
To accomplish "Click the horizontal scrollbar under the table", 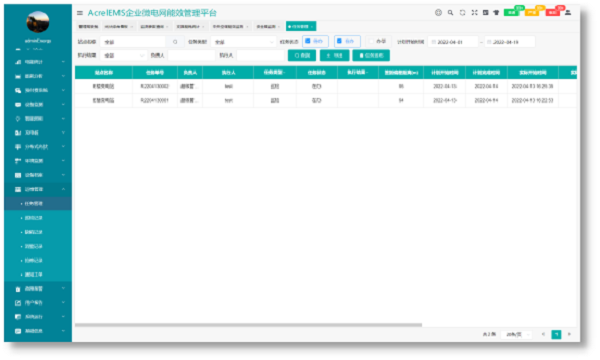I will [248, 325].
